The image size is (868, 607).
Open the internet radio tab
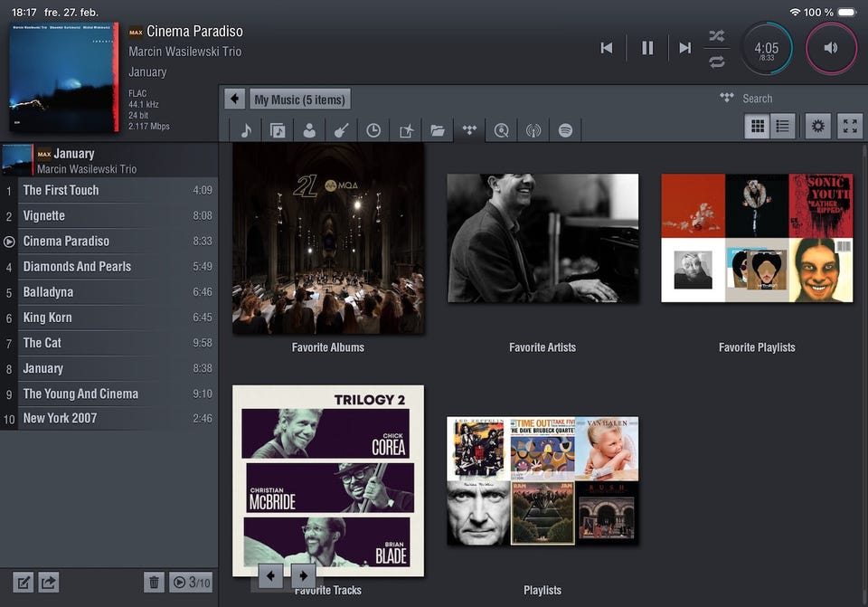pyautogui.click(x=533, y=130)
